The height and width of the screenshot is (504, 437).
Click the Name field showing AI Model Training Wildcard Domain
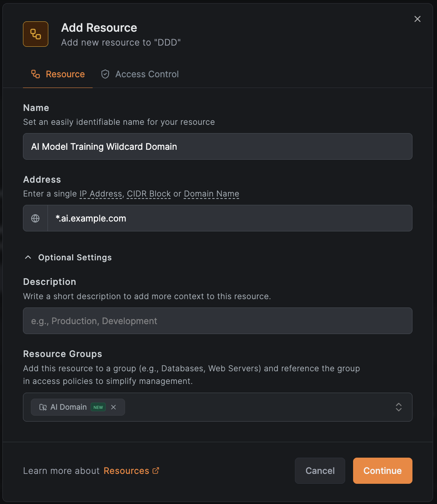pos(218,147)
